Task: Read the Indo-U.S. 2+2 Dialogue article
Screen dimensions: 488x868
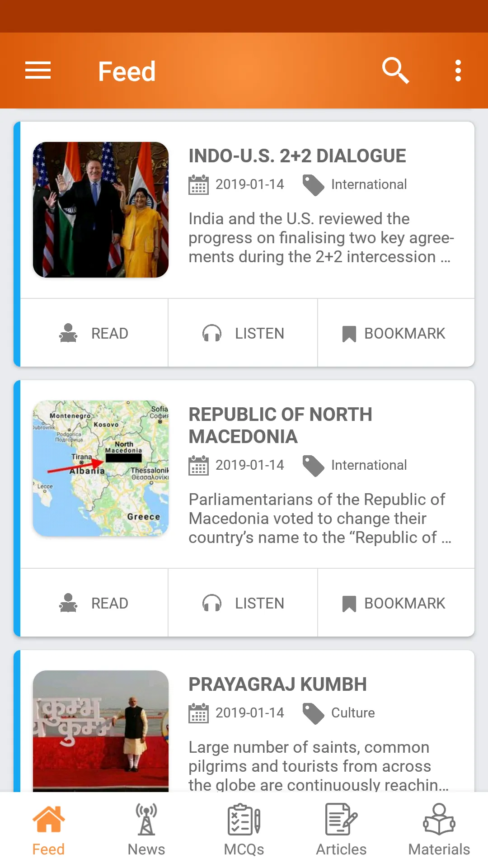Action: click(94, 333)
